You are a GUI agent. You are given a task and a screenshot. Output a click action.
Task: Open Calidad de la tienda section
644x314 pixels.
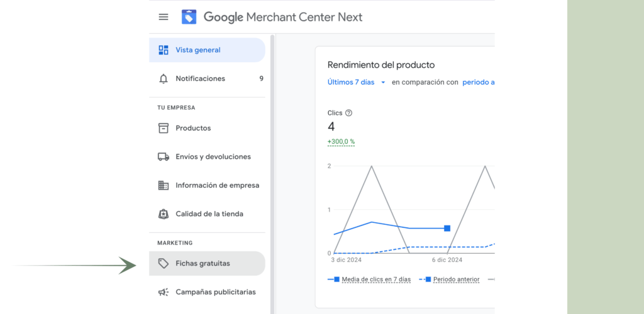tap(207, 214)
